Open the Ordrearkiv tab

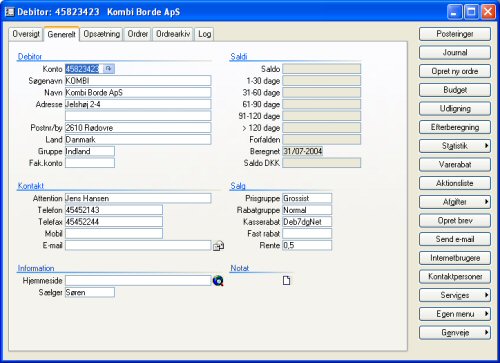click(x=173, y=34)
